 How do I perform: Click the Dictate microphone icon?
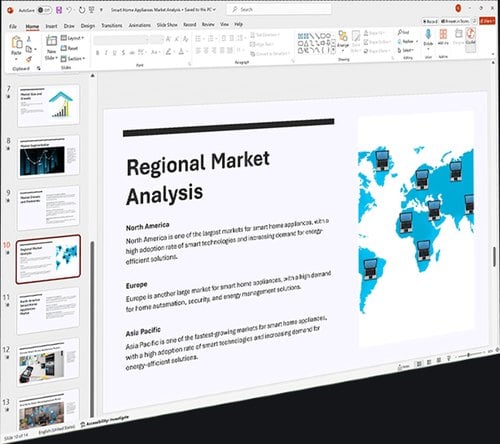pyautogui.click(x=428, y=35)
